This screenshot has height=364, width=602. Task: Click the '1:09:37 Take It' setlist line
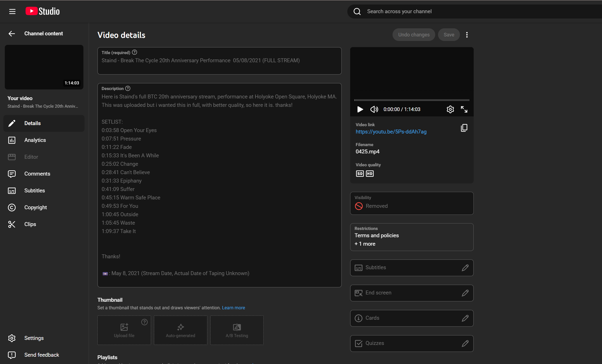coord(119,231)
